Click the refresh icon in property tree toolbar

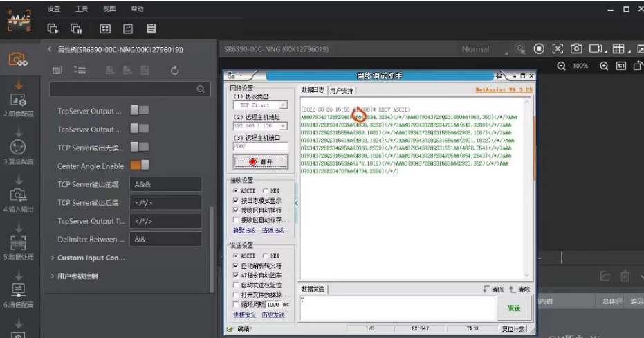point(174,71)
